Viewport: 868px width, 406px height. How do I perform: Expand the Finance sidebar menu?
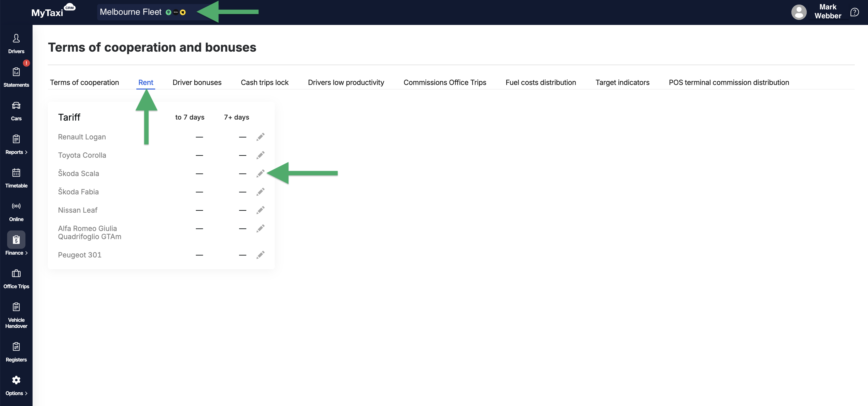pos(16,244)
